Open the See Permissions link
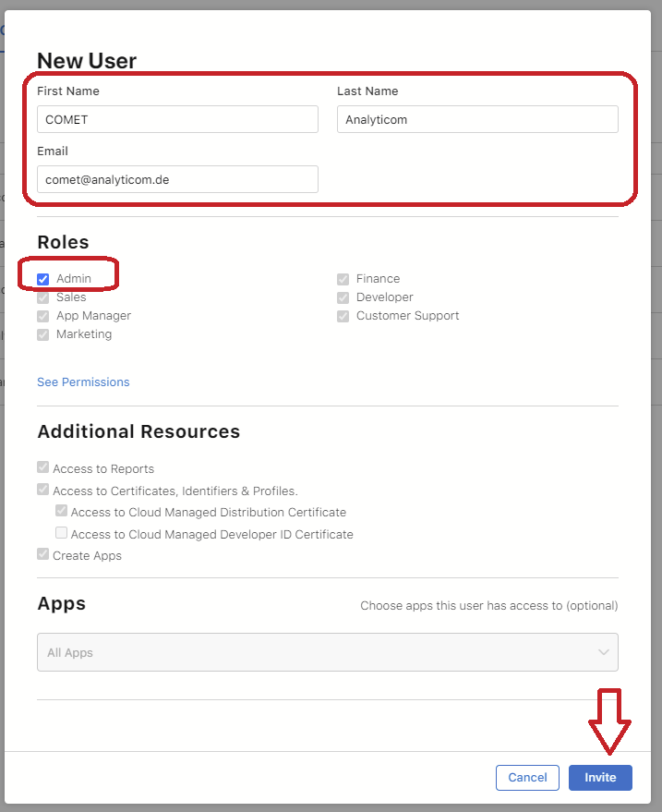This screenshot has height=812, width=662. point(83,382)
